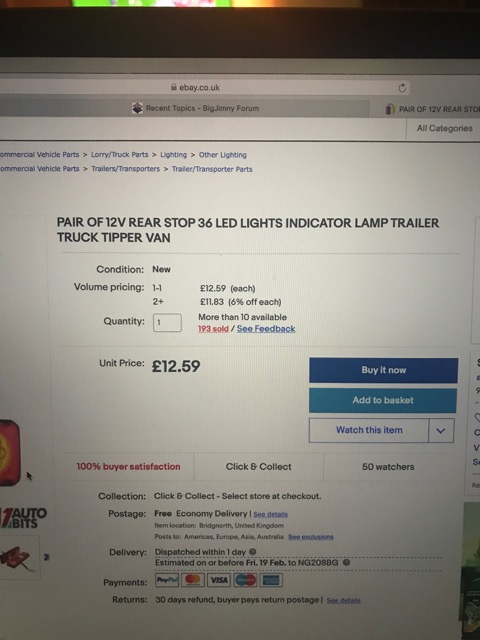Reload the page with the refresh icon
480x640 pixels.
point(402,88)
